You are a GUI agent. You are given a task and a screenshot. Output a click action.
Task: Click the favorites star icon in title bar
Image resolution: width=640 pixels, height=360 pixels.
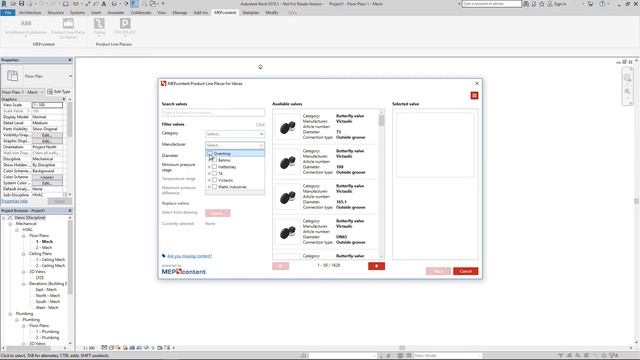pyautogui.click(x=542, y=4)
